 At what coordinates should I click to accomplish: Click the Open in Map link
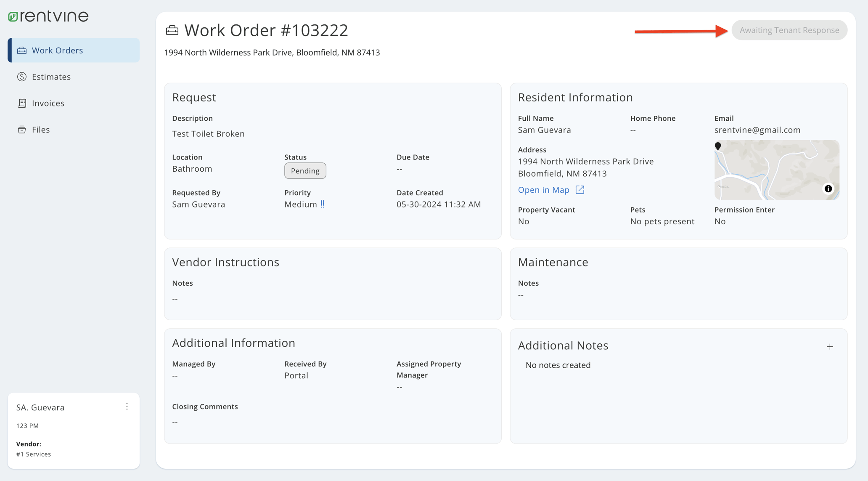coord(543,190)
